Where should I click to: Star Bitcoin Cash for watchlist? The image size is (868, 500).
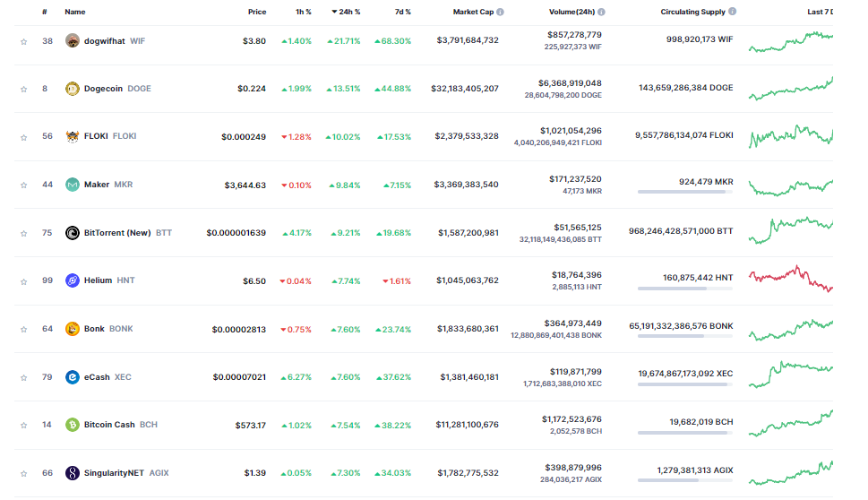pos(24,426)
